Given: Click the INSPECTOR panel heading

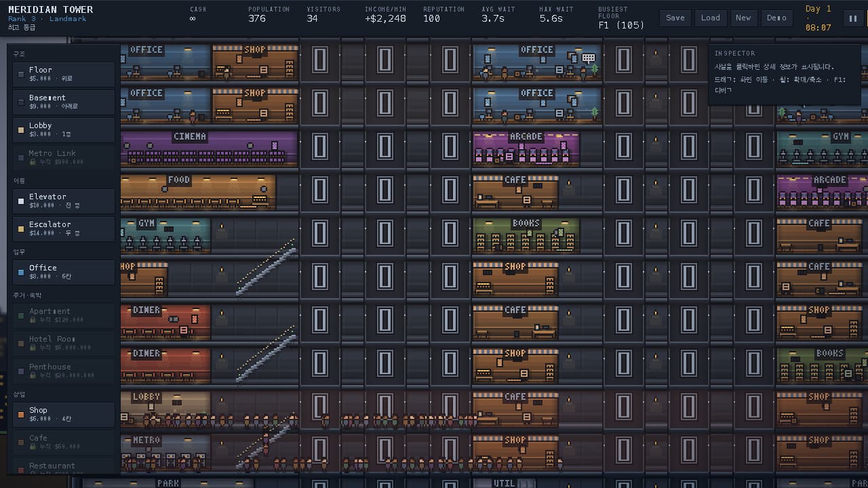Looking at the screenshot, I should click(x=734, y=53).
